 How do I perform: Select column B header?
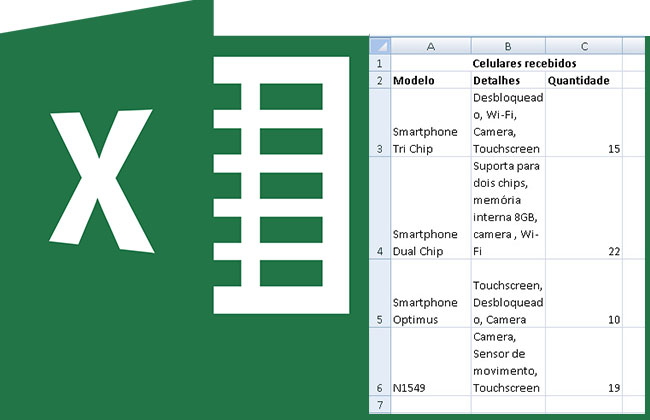click(508, 46)
